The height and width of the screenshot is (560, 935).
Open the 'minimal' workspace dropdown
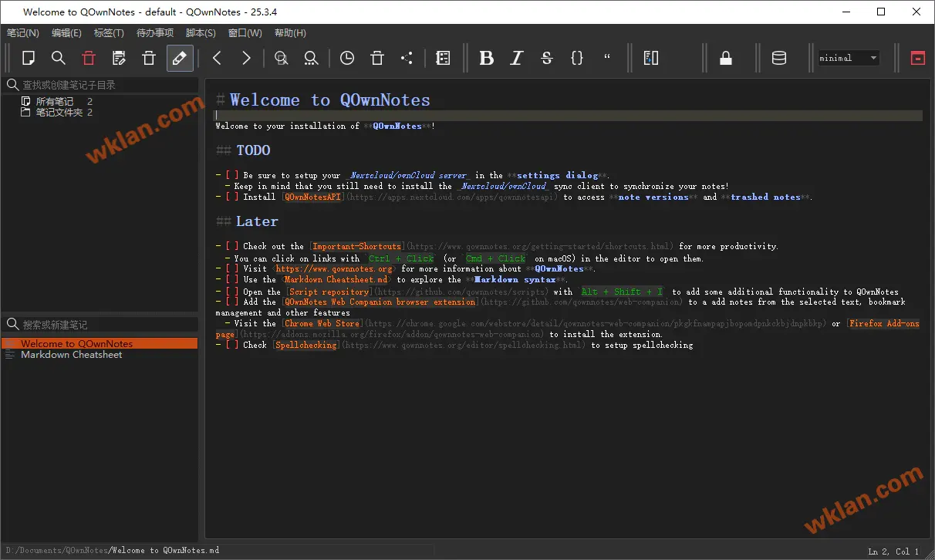[x=849, y=58]
